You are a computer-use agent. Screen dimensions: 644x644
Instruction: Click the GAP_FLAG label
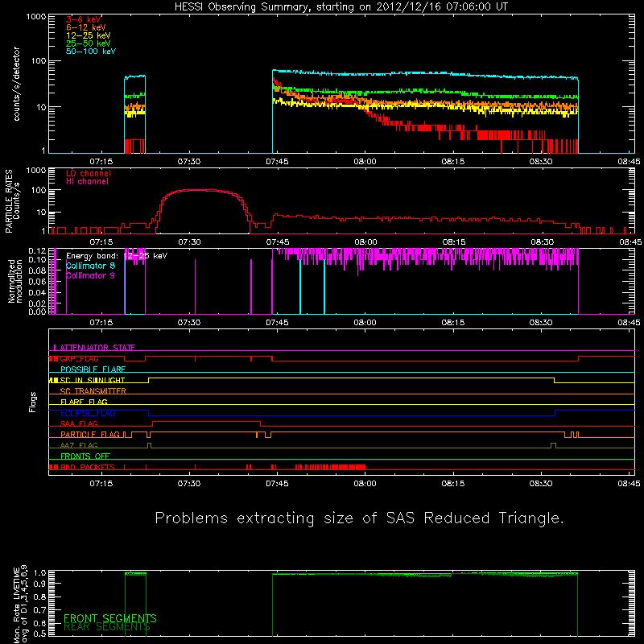tap(79, 358)
